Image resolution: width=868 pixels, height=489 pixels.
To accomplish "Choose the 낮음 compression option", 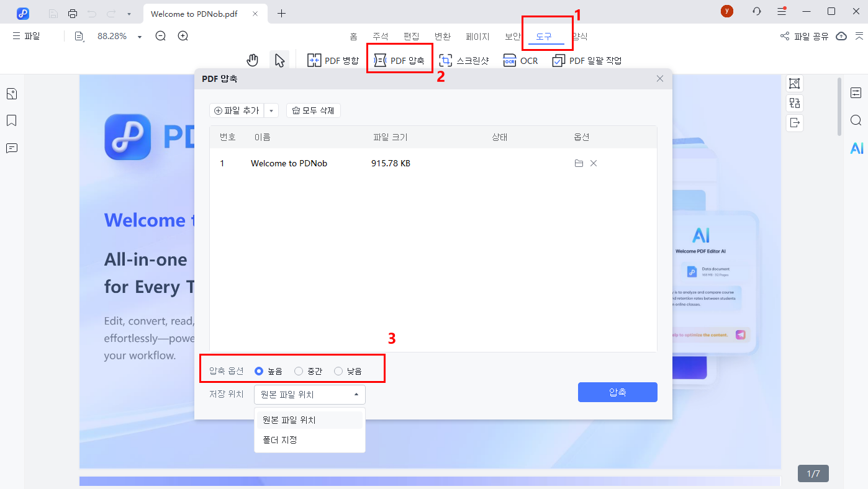I will coord(338,370).
